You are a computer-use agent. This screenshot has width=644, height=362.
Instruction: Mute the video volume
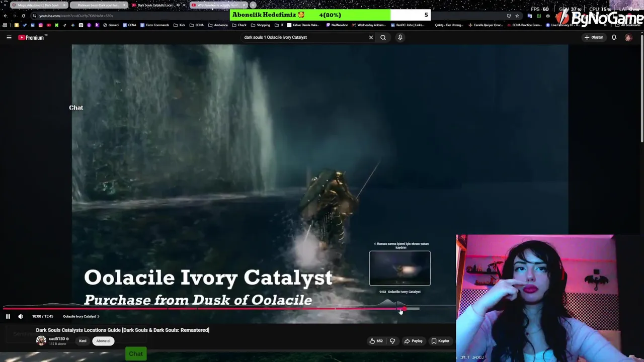(x=21, y=316)
